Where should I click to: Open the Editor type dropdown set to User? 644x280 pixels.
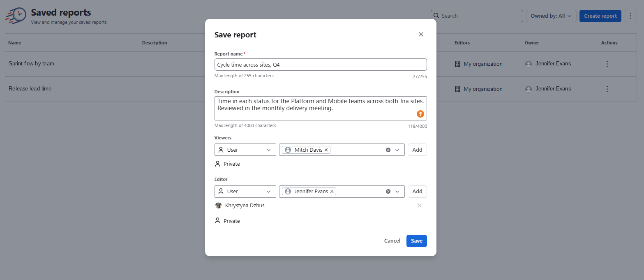click(x=245, y=192)
